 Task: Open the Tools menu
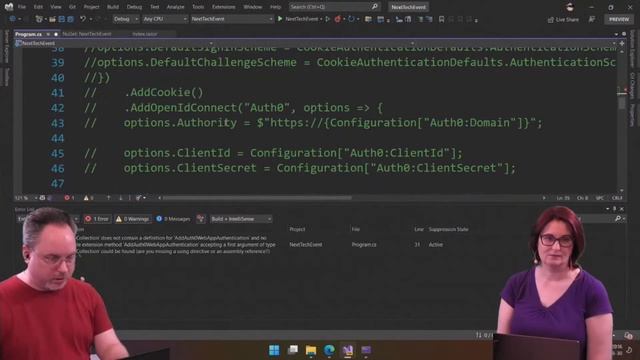coord(198,7)
